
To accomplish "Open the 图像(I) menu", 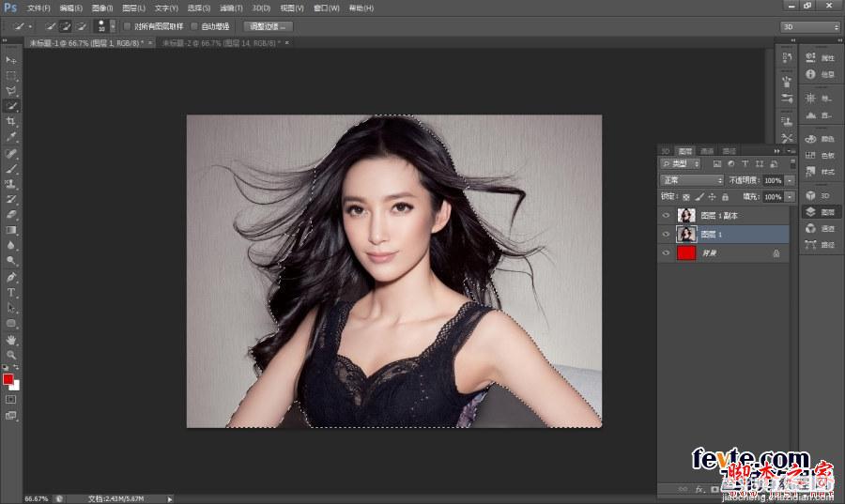I will tap(102, 8).
